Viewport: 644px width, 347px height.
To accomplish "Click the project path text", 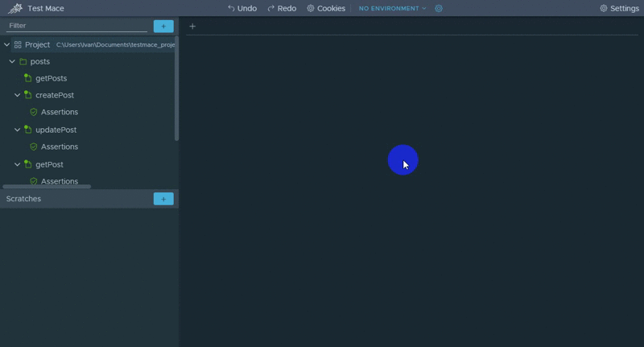I will [115, 45].
